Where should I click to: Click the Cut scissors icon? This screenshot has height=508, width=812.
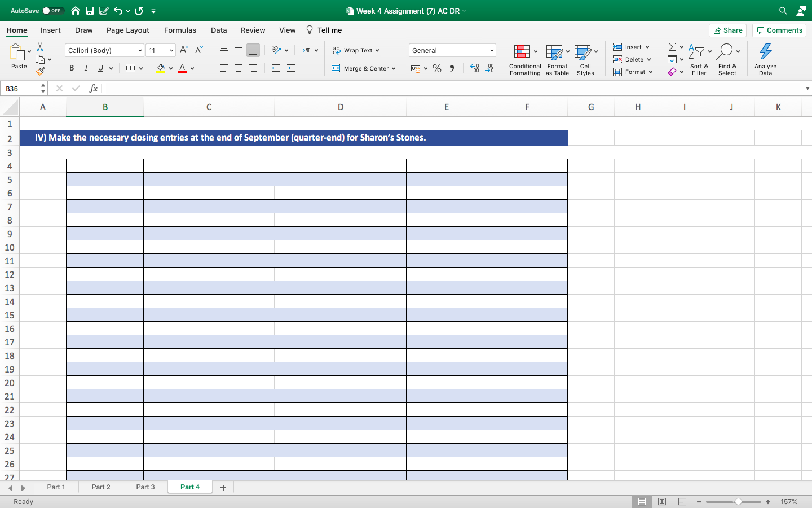[40, 47]
